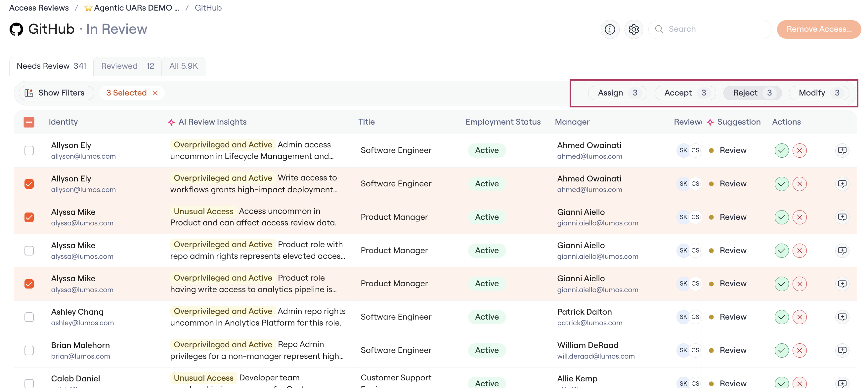This screenshot has height=388, width=868.
Task: Open the settings gear icon
Action: click(633, 29)
